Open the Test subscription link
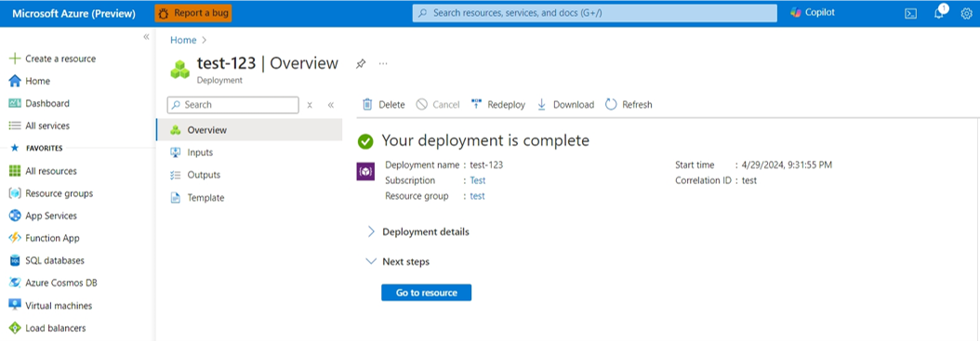 coord(478,180)
